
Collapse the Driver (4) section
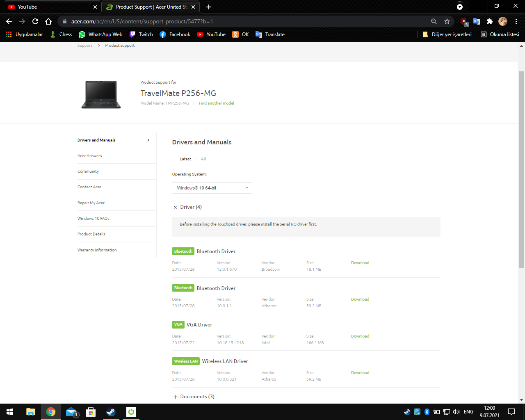coord(188,207)
